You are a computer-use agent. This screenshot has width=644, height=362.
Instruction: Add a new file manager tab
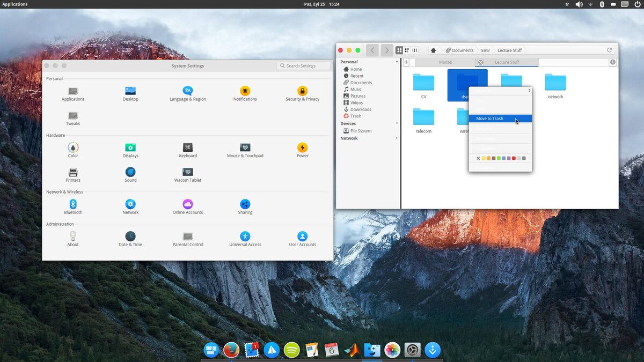(406, 62)
